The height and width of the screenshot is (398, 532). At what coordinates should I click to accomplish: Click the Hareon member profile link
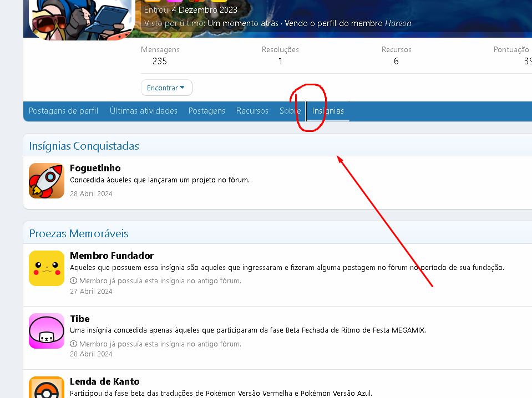[398, 23]
